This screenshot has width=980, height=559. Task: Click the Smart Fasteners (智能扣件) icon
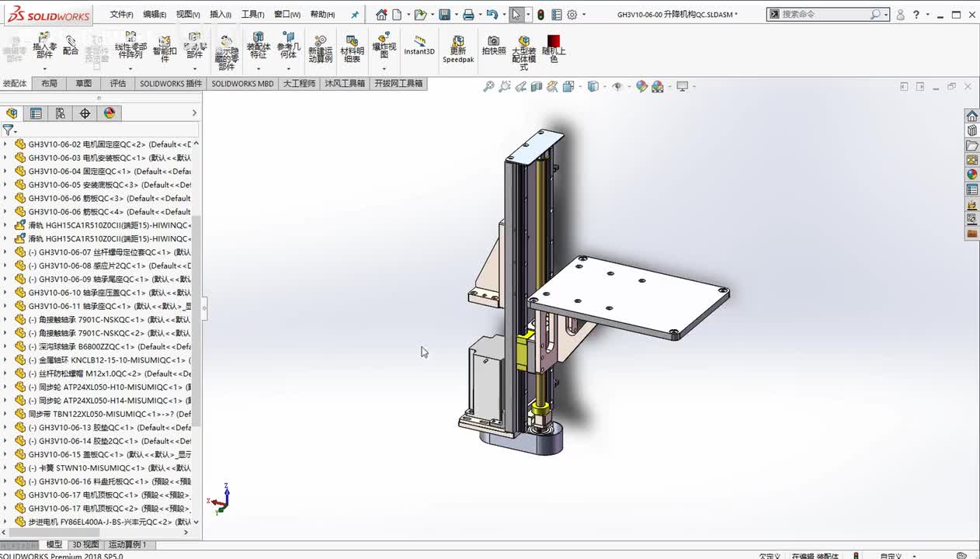(165, 48)
